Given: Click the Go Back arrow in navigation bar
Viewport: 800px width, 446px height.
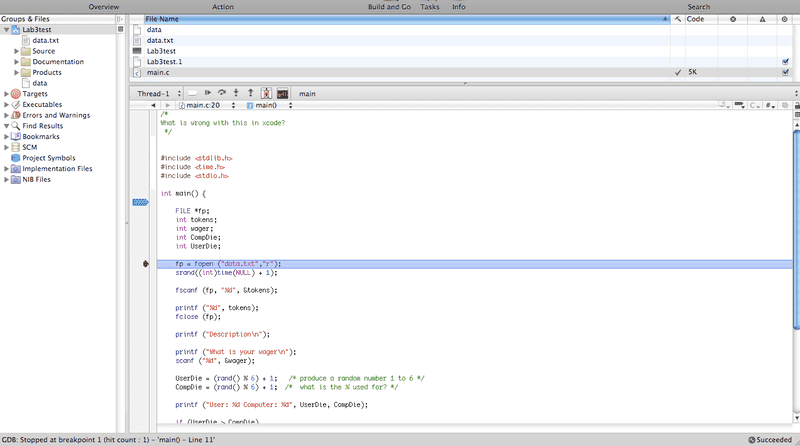Looking at the screenshot, I should click(152, 105).
